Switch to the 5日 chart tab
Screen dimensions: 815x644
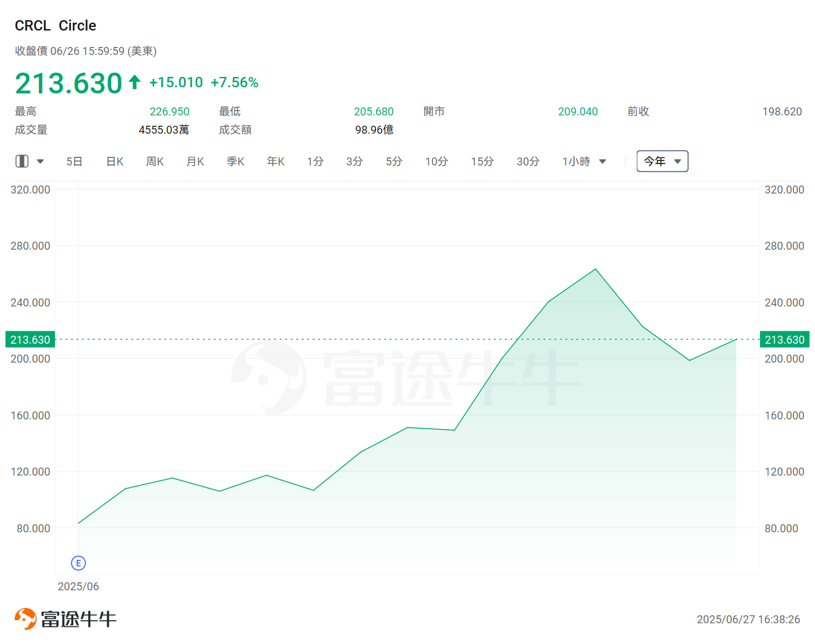tap(74, 162)
